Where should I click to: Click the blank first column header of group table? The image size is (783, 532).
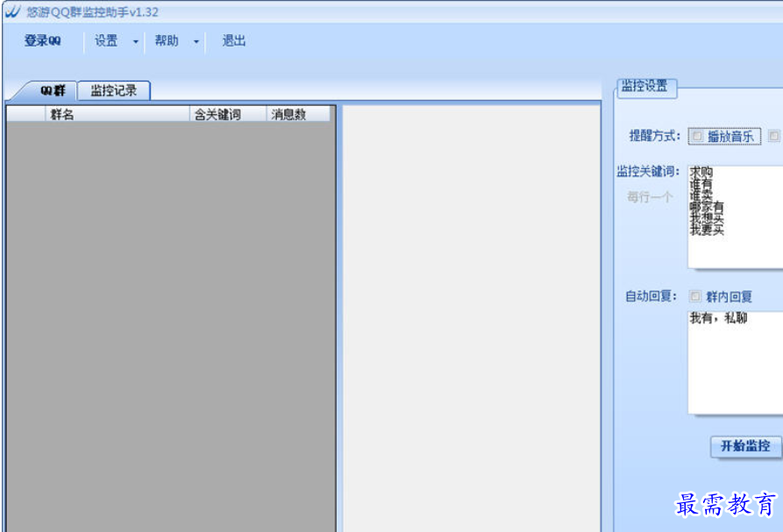point(26,114)
